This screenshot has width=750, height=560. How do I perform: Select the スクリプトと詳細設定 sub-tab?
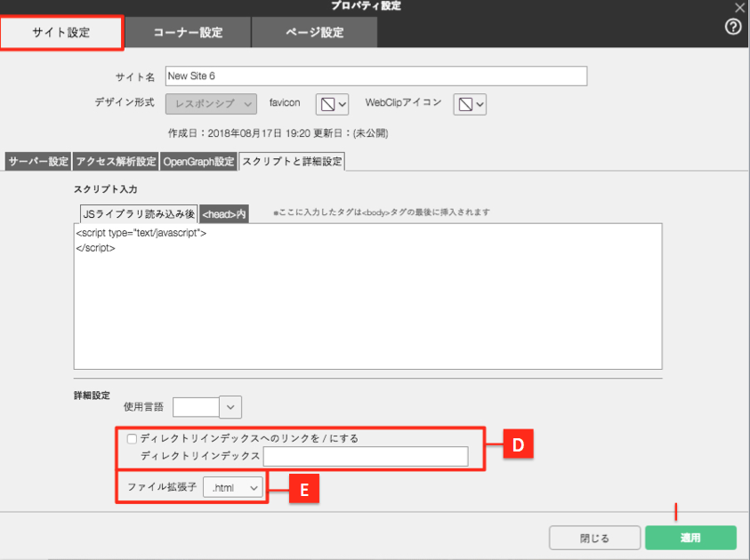(292, 162)
